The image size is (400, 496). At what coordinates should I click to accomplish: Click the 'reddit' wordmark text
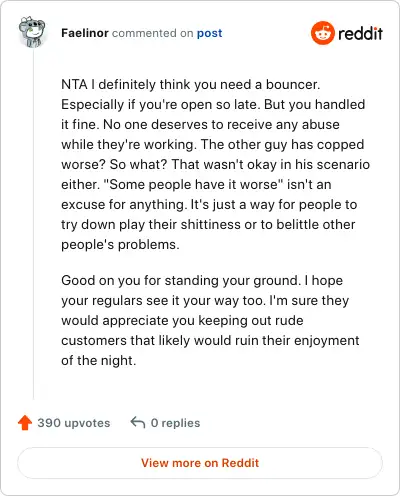[360, 33]
